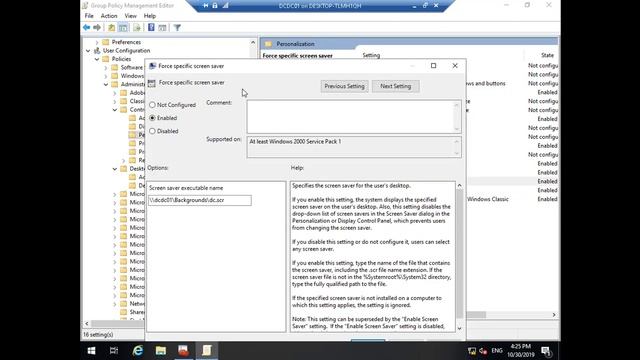Expand the Preferences tree node
Image resolution: width=640 pixels, height=360 pixels.
coord(97,42)
